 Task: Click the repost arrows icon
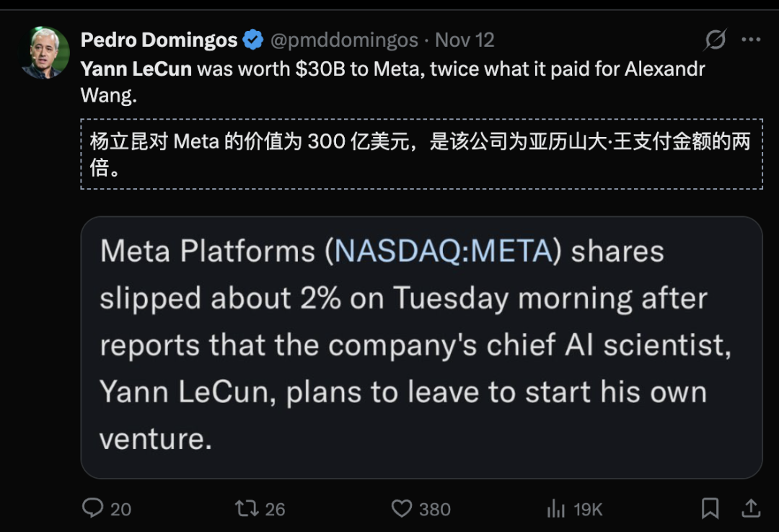pyautogui.click(x=247, y=508)
